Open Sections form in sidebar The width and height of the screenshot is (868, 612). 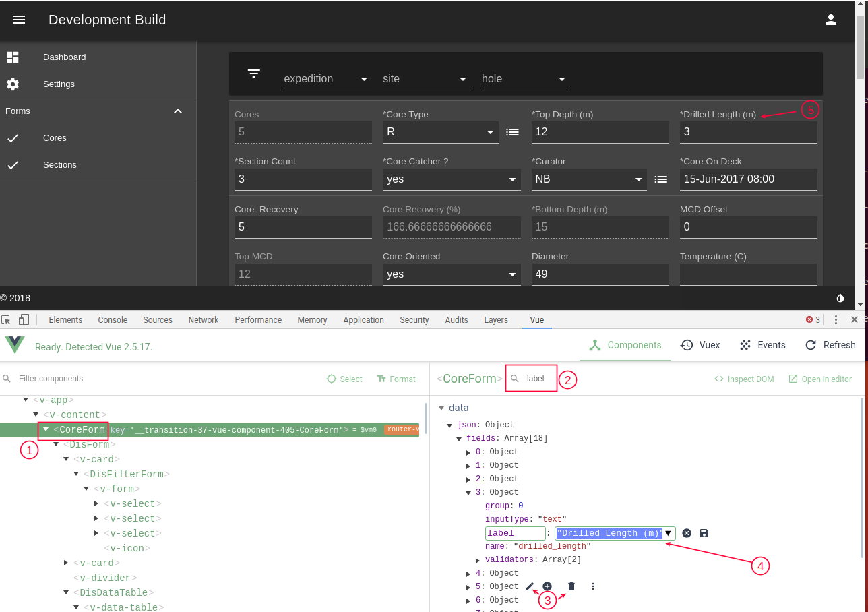[98, 165]
